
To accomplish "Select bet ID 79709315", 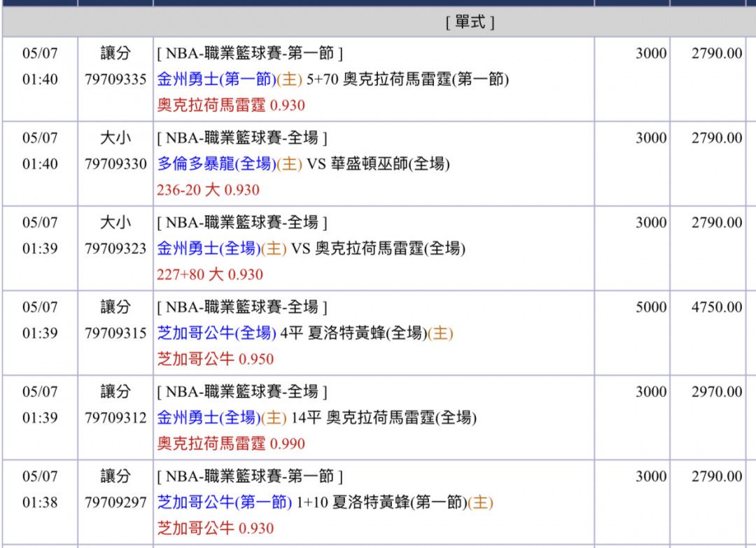I will (115, 333).
